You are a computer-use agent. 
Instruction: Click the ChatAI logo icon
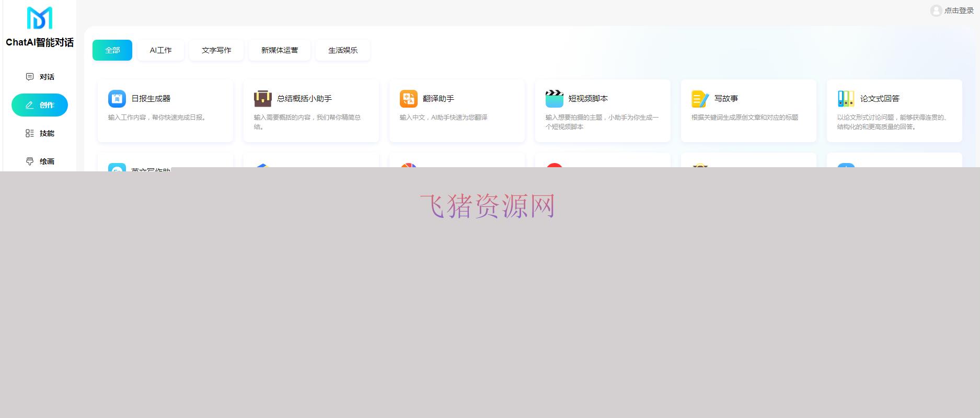(x=40, y=18)
